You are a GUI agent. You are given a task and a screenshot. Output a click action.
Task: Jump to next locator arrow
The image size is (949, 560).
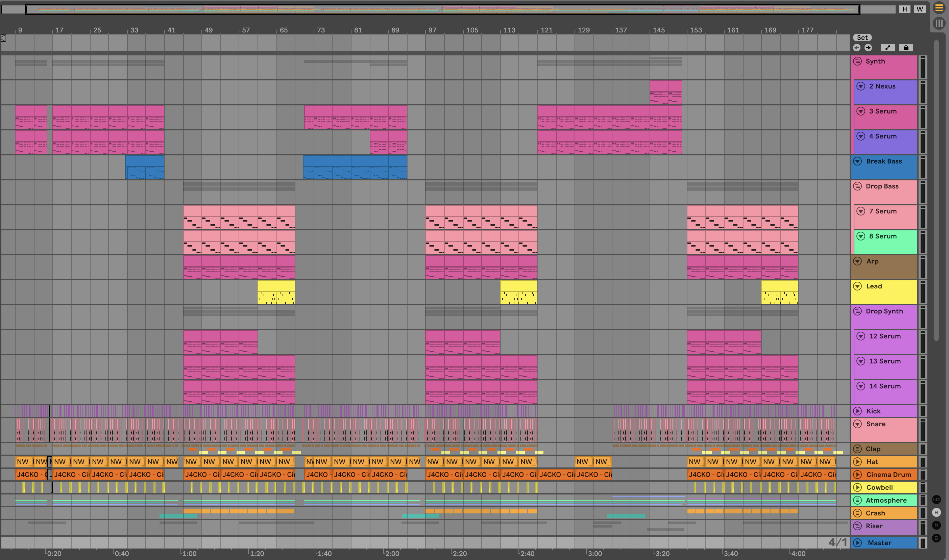click(x=868, y=48)
